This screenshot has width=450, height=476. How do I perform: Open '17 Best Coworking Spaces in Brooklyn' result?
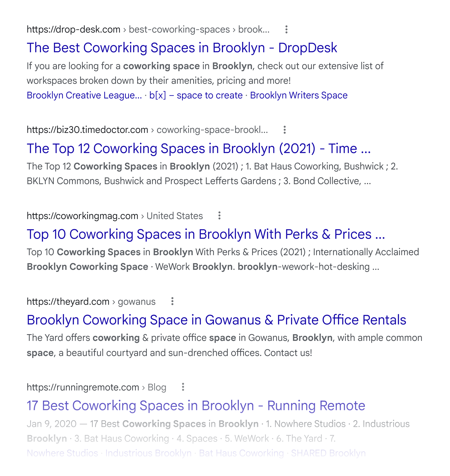click(196, 406)
